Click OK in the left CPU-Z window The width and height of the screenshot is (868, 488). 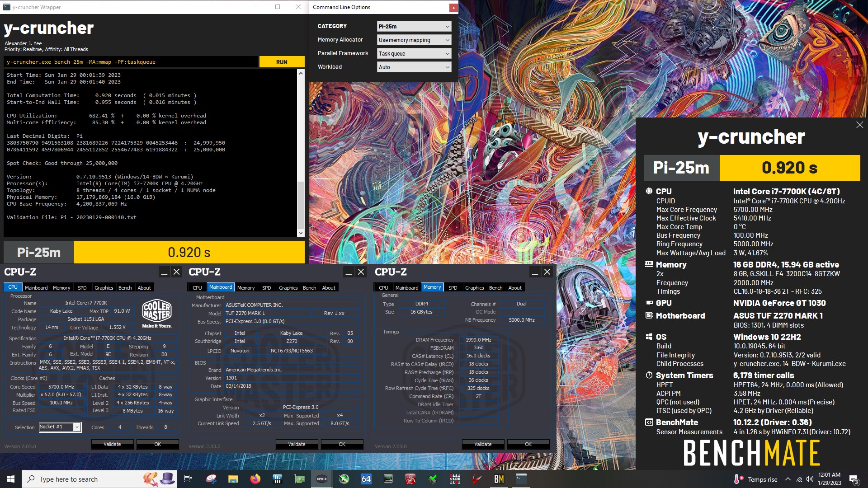tap(157, 444)
